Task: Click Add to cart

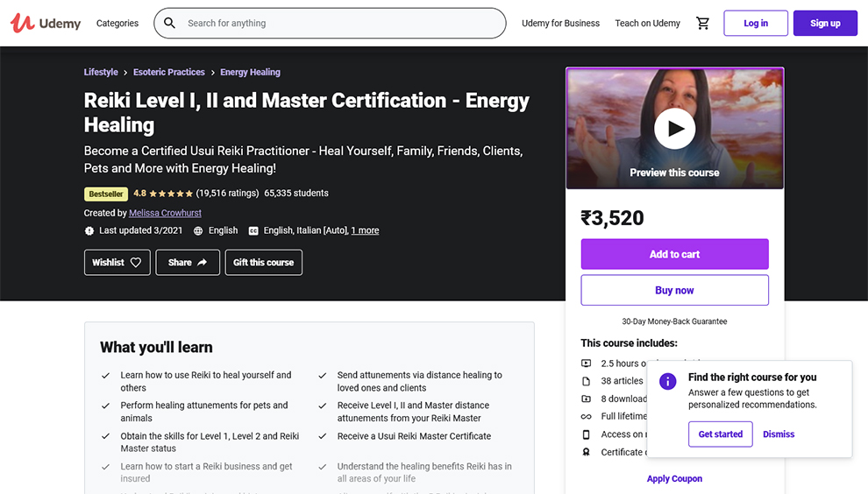Action: coord(674,255)
